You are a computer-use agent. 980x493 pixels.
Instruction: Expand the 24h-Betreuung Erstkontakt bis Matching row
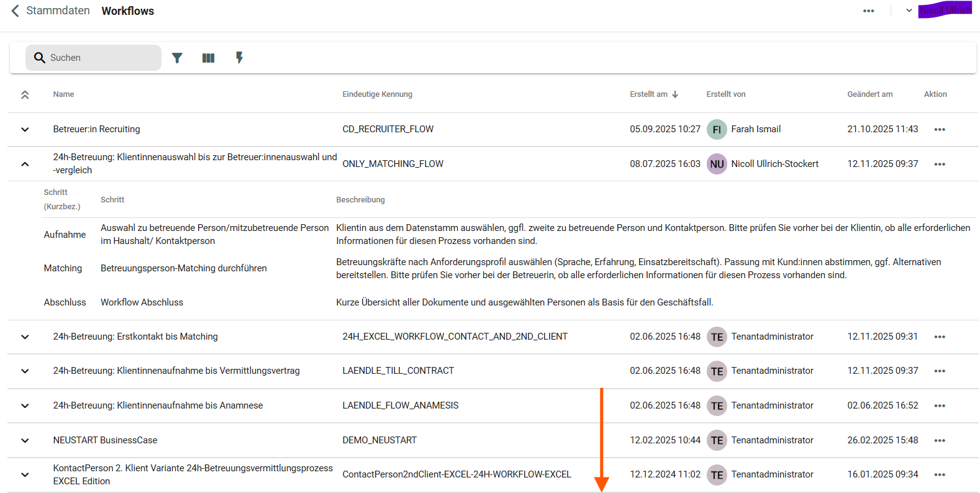pyautogui.click(x=25, y=337)
